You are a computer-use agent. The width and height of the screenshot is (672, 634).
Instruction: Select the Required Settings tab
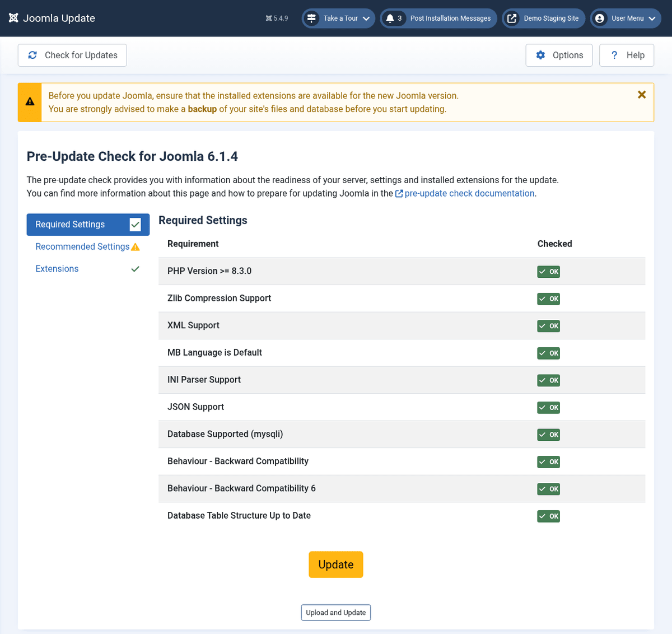[x=88, y=225]
